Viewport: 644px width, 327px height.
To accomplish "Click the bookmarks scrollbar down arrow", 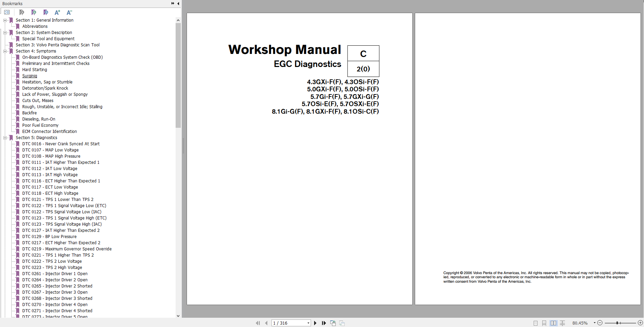I will [178, 316].
